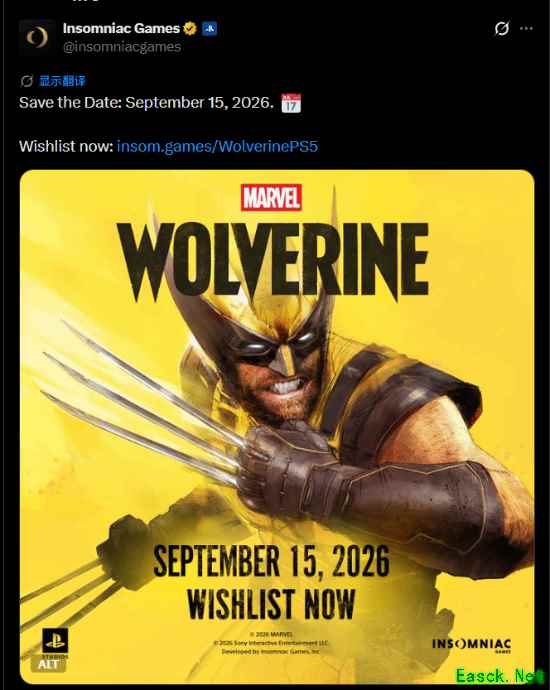550x690 pixels.
Task: Click the 显示翻译 show translation link
Action: click(x=62, y=81)
